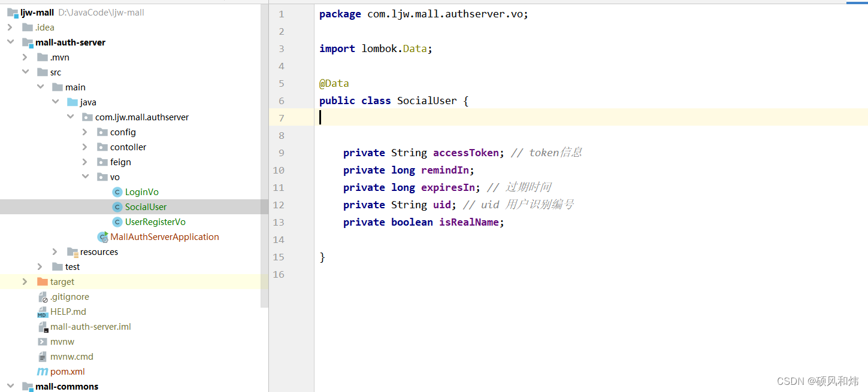
Task: Expand the target folder chevron
Action: coord(25,281)
